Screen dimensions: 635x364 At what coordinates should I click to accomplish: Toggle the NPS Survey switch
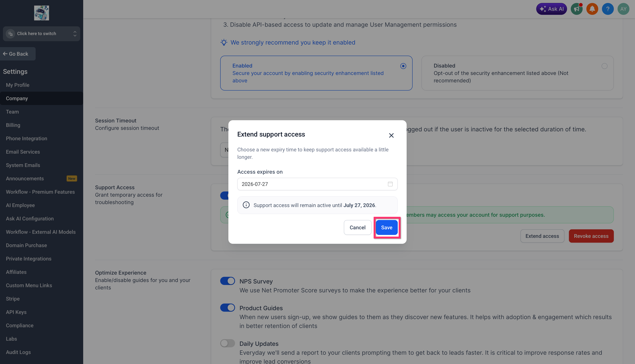(227, 281)
